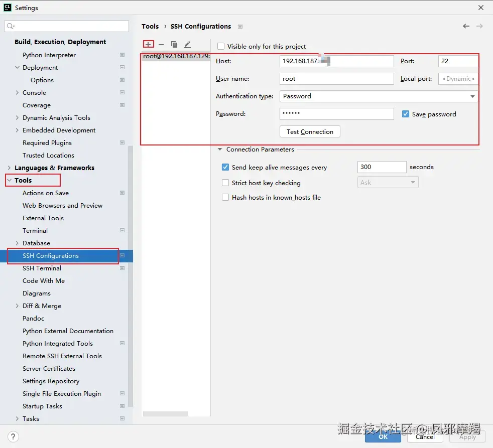Click project icon next to Coverage
The height and width of the screenshot is (448, 493).
122,105
